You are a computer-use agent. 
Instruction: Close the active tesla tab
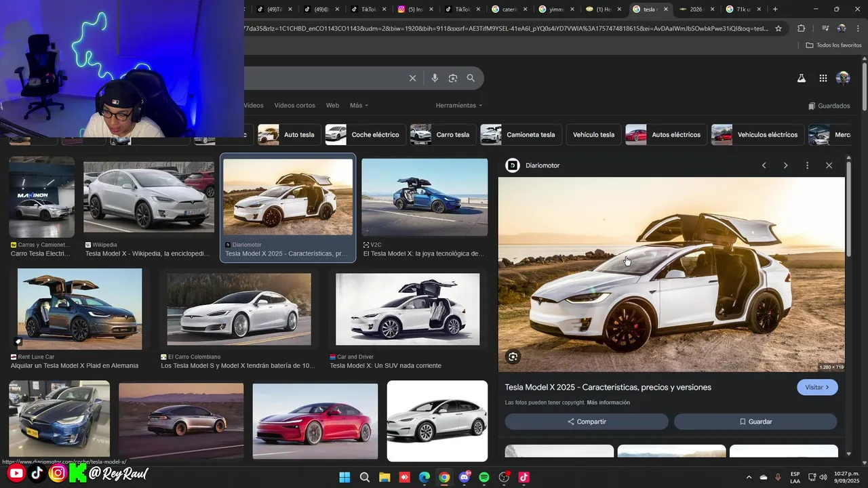coord(665,9)
